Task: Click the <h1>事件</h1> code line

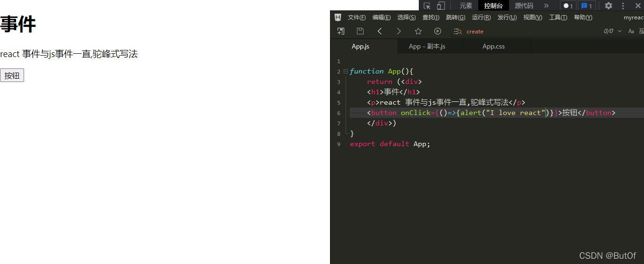Action: click(x=393, y=92)
